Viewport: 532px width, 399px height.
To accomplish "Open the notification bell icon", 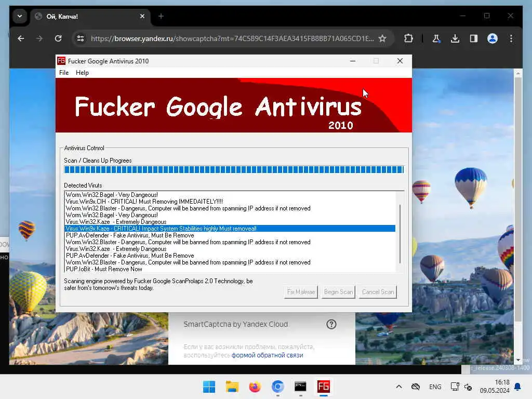I will coord(518,387).
